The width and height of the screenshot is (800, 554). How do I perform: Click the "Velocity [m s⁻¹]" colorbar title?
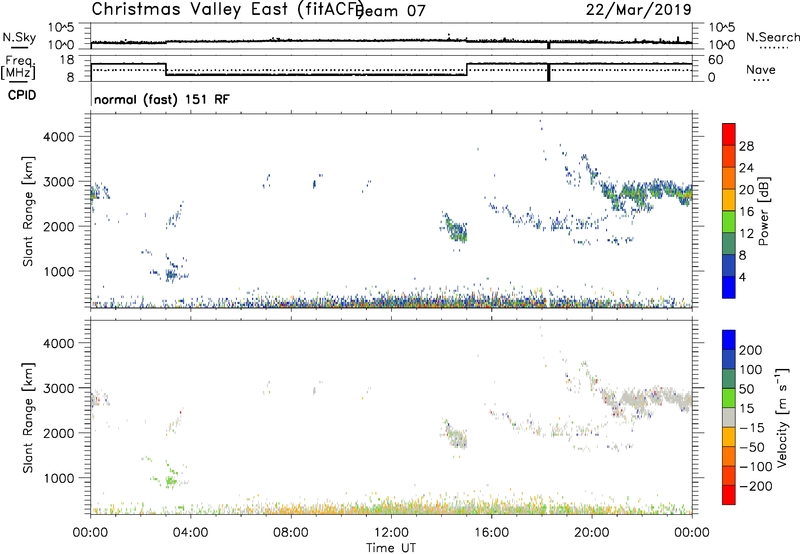click(782, 417)
